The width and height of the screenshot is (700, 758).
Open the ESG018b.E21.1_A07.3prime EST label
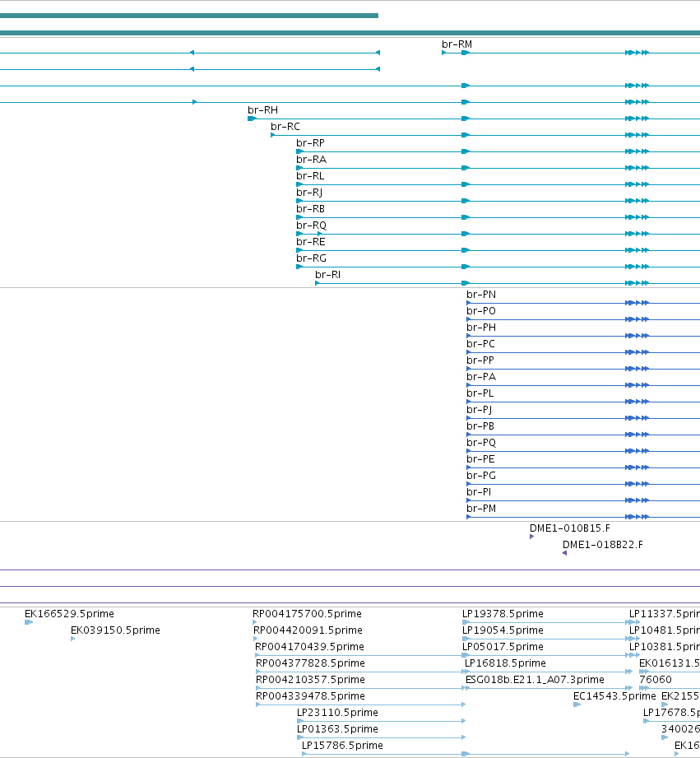pyautogui.click(x=535, y=680)
